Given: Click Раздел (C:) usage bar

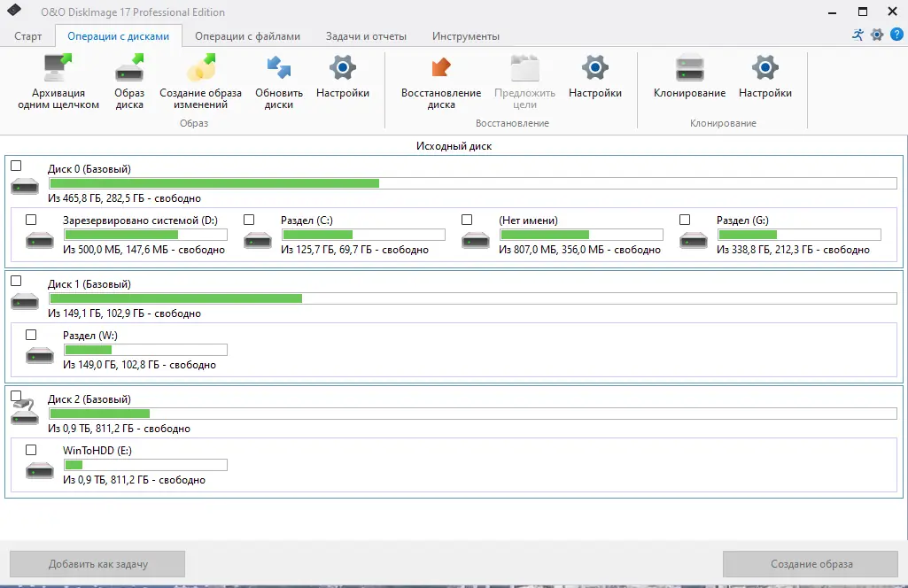Looking at the screenshot, I should (x=363, y=235).
